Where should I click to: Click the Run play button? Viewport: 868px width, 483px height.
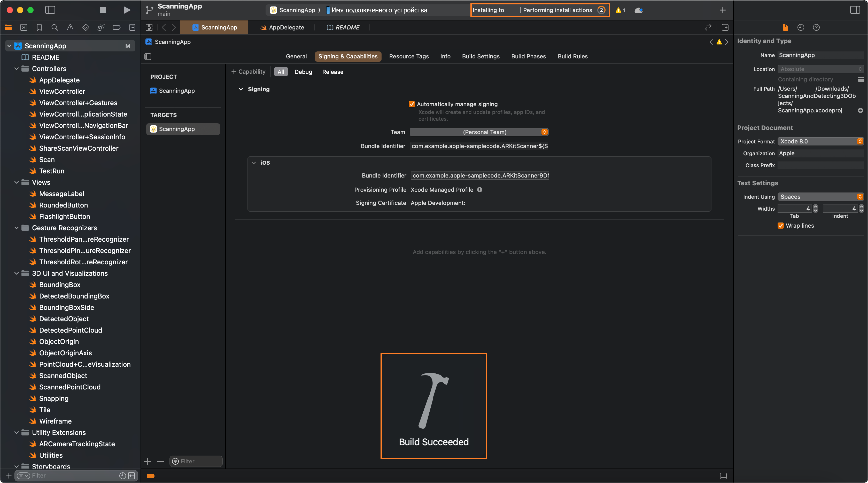127,10
